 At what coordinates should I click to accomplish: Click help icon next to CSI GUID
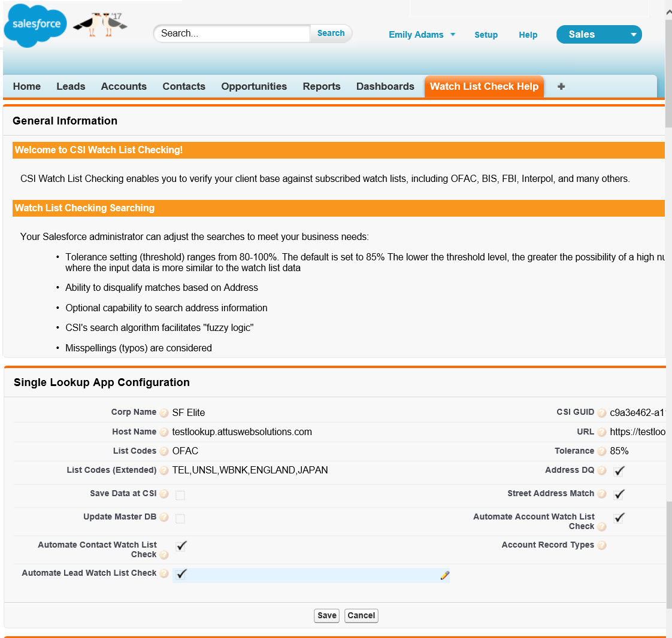(x=602, y=413)
